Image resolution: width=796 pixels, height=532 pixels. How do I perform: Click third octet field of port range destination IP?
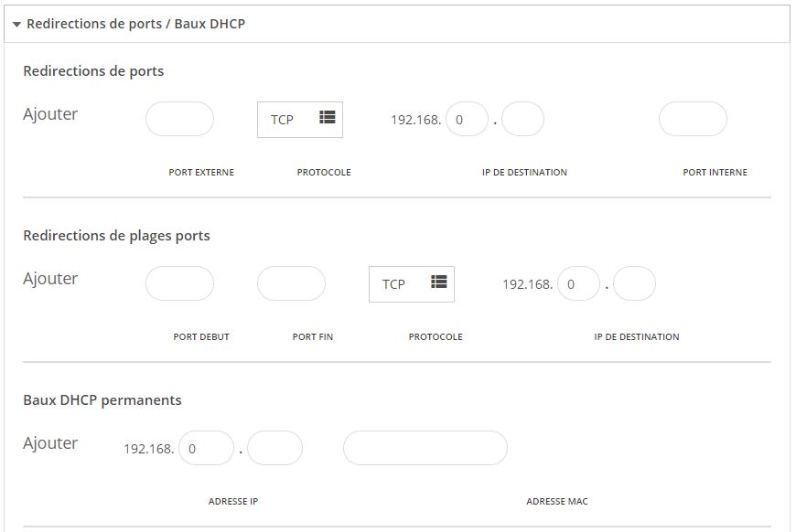[x=579, y=283]
